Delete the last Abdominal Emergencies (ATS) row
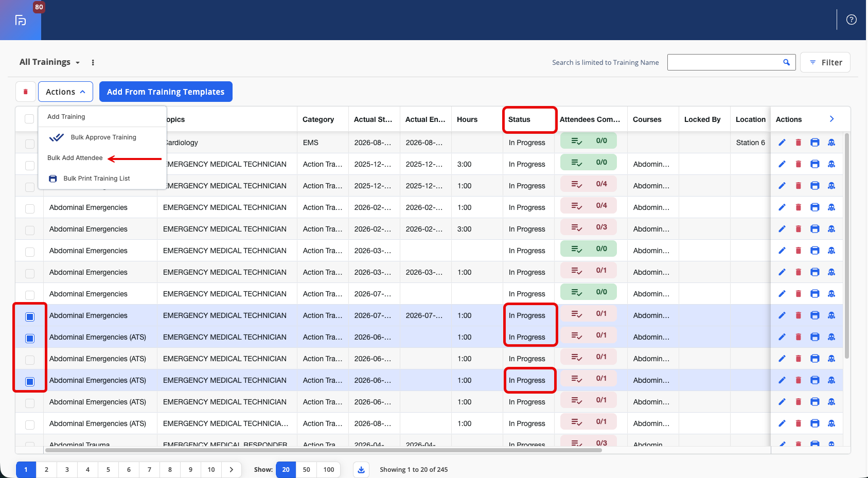Image resolution: width=868 pixels, height=478 pixels. 799,423
